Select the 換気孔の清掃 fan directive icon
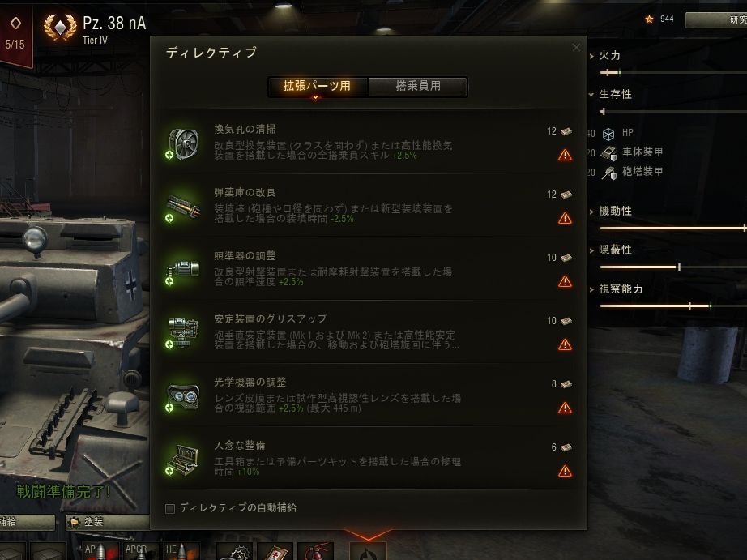Image resolution: width=747 pixels, height=560 pixels. tap(182, 143)
